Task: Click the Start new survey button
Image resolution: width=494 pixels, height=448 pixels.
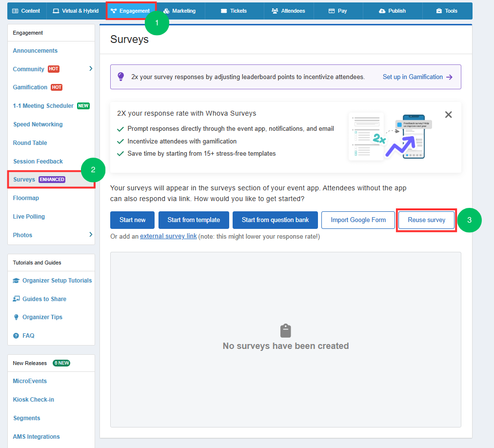Action: click(x=132, y=220)
